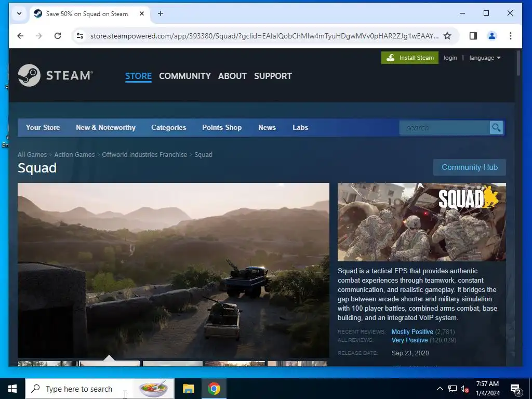This screenshot has height=399, width=532.
Task: Focus the Steam store search field
Action: pyautogui.click(x=445, y=128)
